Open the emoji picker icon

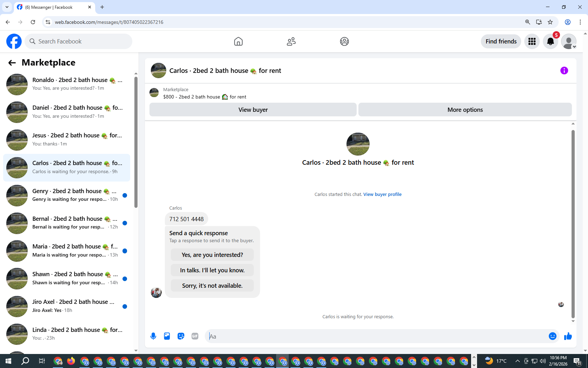[x=553, y=336]
